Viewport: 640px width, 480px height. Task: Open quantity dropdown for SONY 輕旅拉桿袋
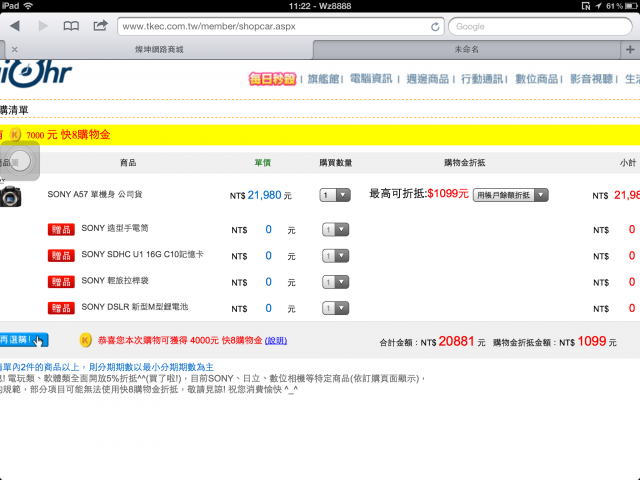[335, 282]
